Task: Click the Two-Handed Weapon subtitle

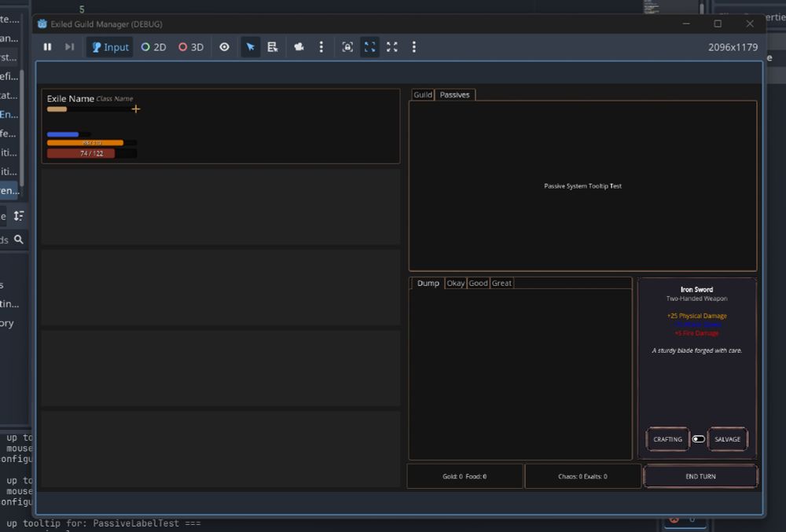Action: 696,299
